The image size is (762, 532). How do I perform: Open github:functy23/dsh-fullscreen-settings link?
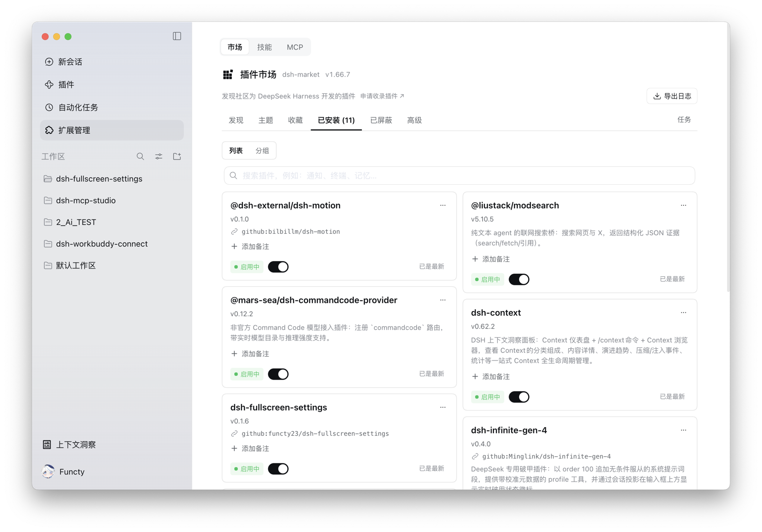[x=315, y=434]
